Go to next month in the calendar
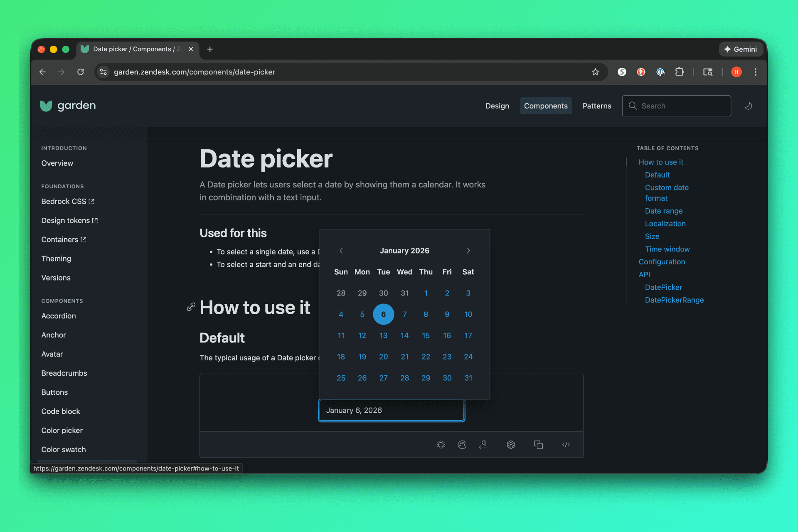 (x=468, y=251)
